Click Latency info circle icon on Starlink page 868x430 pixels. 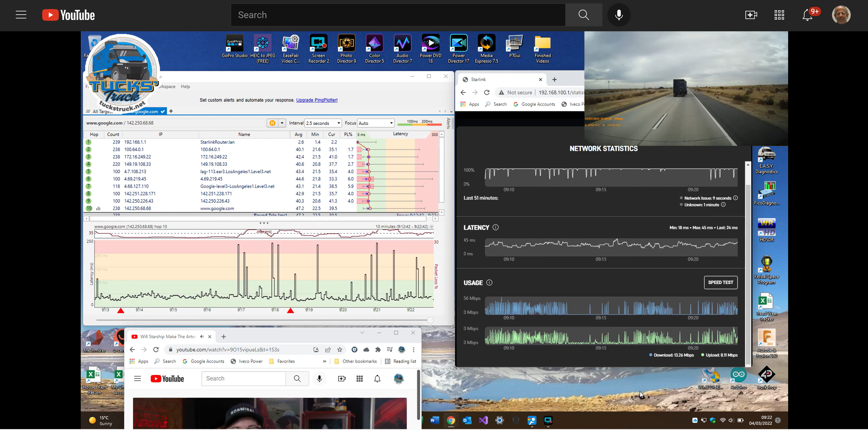[x=495, y=228]
